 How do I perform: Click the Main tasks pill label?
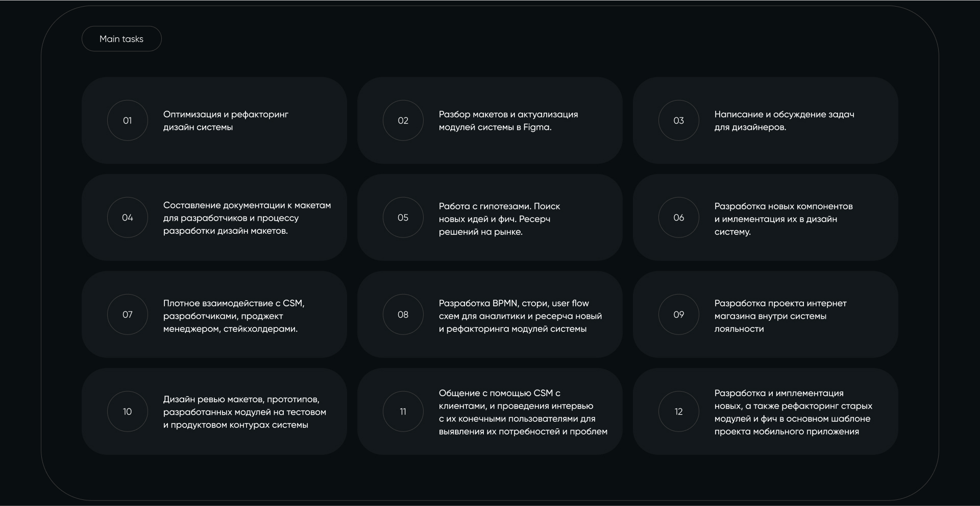[x=121, y=39]
